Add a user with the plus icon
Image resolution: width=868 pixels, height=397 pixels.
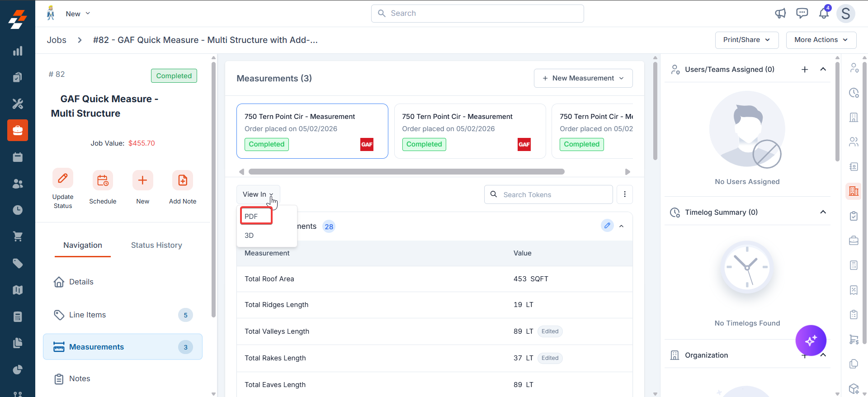[805, 69]
